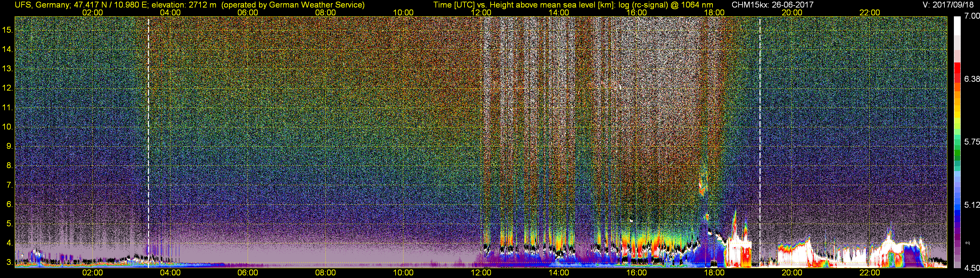This screenshot has height=278, width=980.
Task: Click the color scale value '5.12'
Action: click(972, 205)
